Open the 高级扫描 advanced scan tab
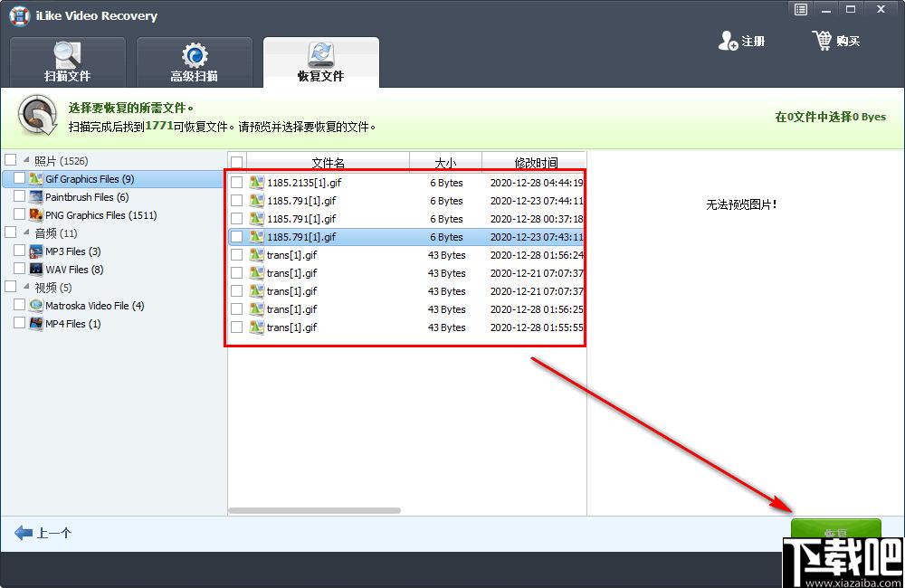This screenshot has width=905, height=588. point(194,62)
